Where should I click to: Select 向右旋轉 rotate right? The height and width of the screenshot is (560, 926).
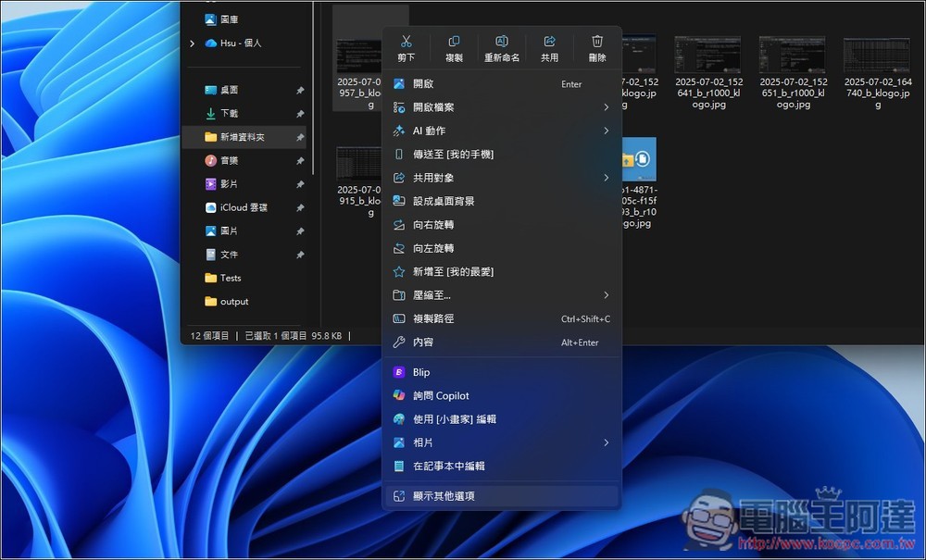tap(501, 225)
